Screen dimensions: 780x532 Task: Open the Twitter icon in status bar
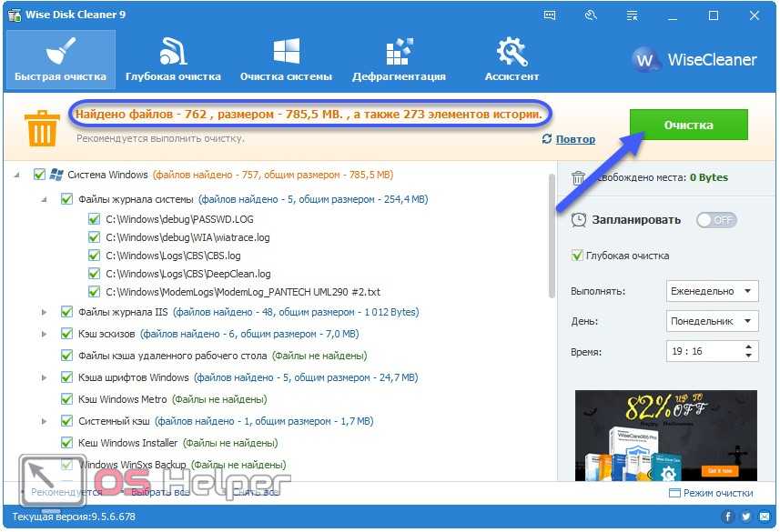point(745,517)
